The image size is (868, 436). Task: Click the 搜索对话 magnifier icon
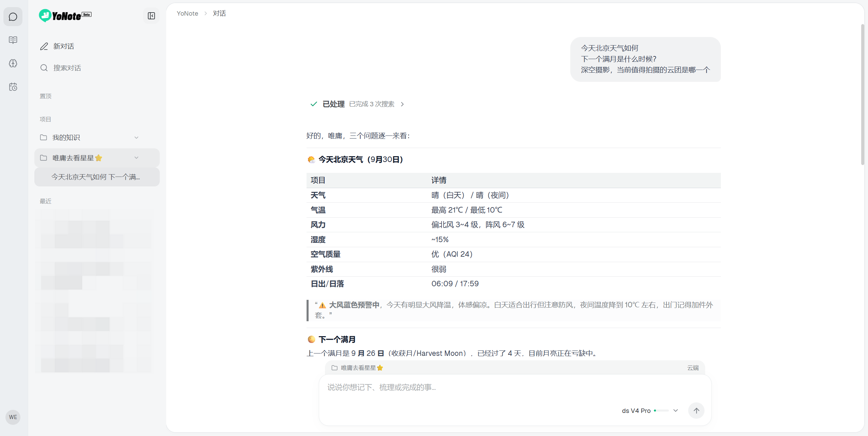click(x=44, y=68)
